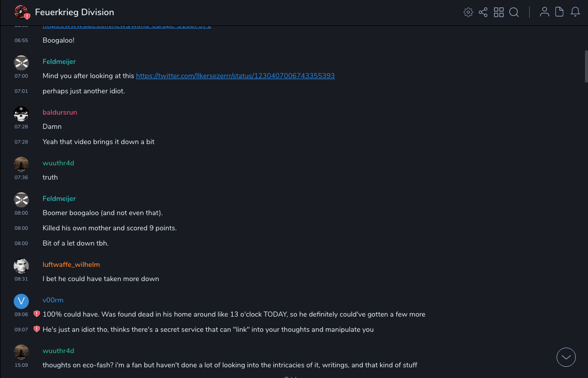Open the search magnifier icon

click(x=514, y=12)
